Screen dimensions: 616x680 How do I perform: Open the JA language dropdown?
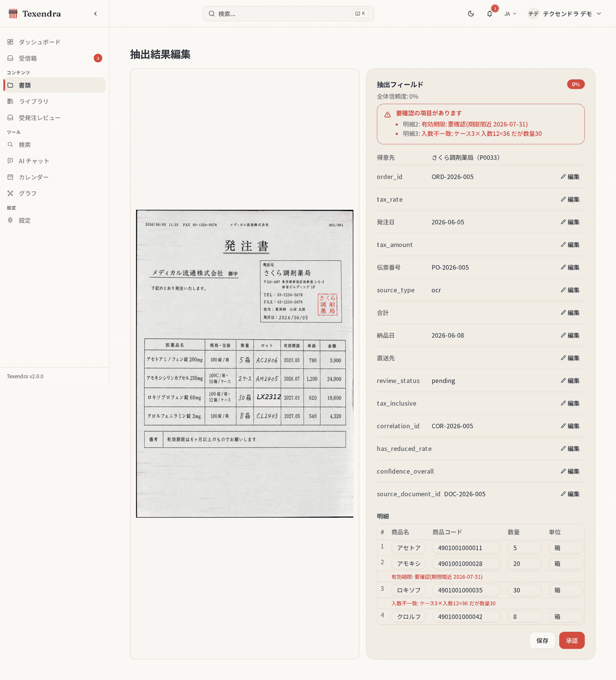point(510,13)
